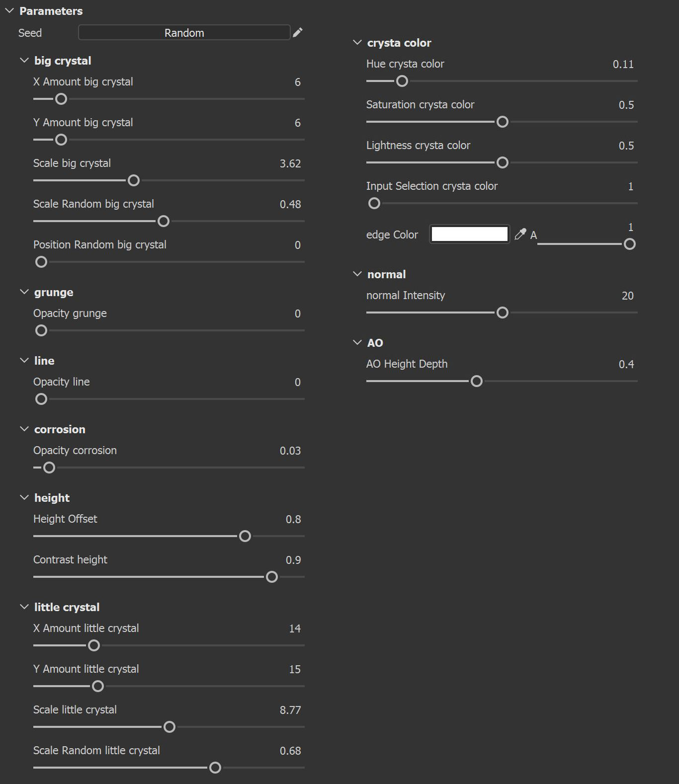The height and width of the screenshot is (784, 679).
Task: Click the AO Height Depth slider handle
Action: [477, 381]
